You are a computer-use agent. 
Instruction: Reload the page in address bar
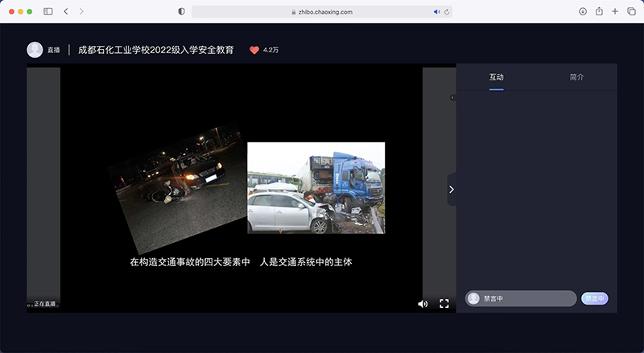[x=447, y=12]
